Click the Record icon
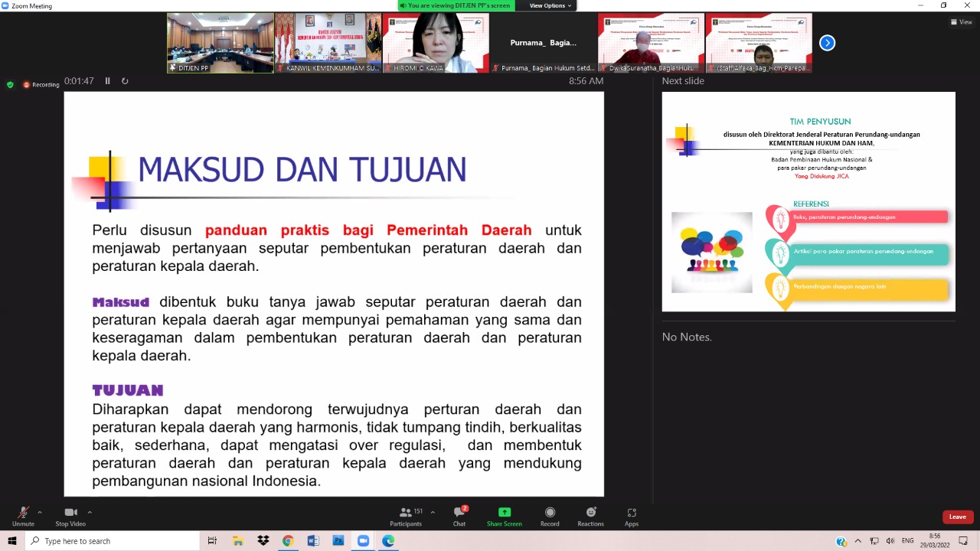Image resolution: width=980 pixels, height=551 pixels. 550,516
